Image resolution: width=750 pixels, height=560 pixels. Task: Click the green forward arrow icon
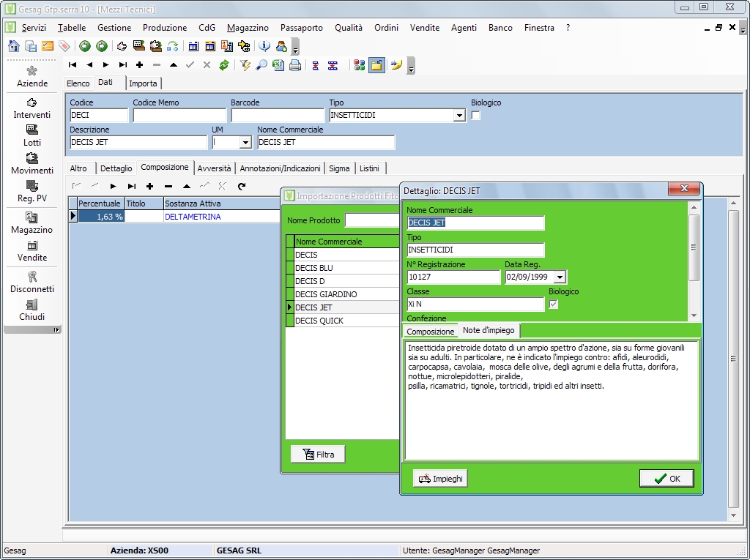coord(101,46)
